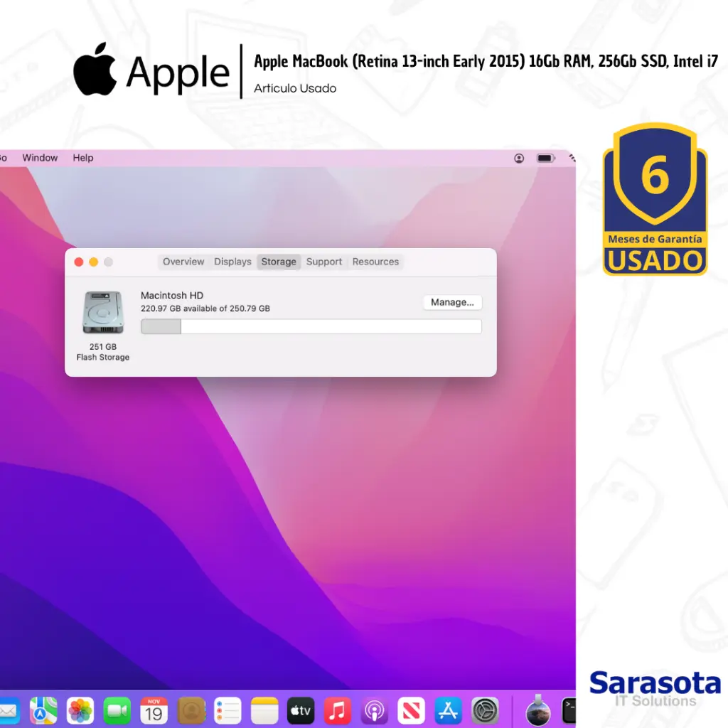Open the Music app in dock
This screenshot has height=728, width=728.
click(x=338, y=710)
